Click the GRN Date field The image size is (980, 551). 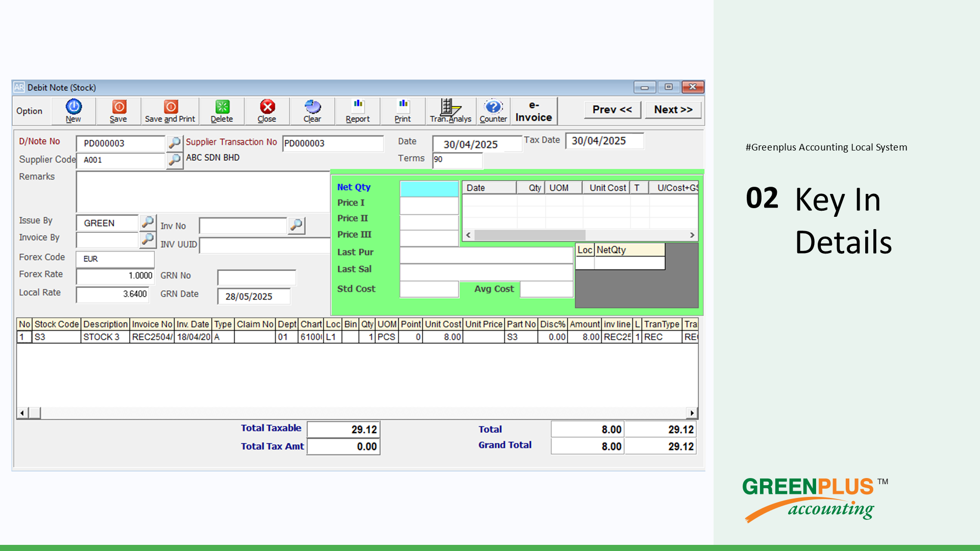[254, 296]
